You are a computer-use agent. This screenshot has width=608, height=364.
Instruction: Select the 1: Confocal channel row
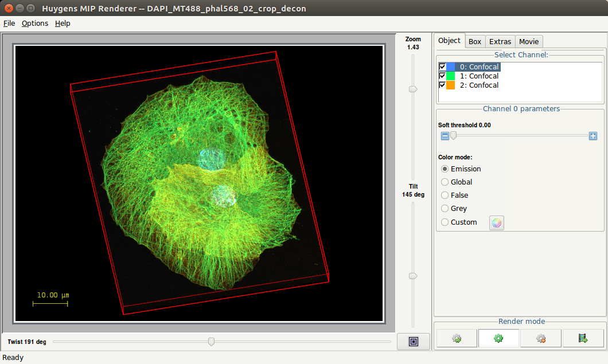pos(479,76)
